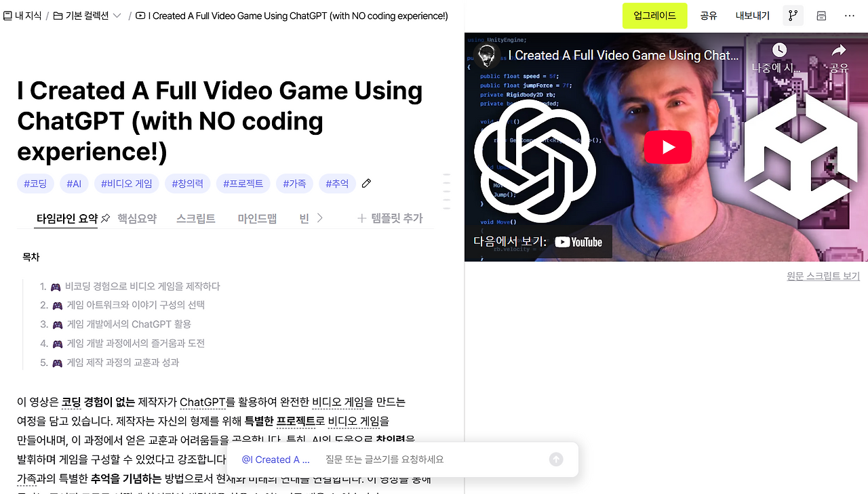Switch to the 스크립트 tab
This screenshot has height=494, width=868.
[196, 218]
